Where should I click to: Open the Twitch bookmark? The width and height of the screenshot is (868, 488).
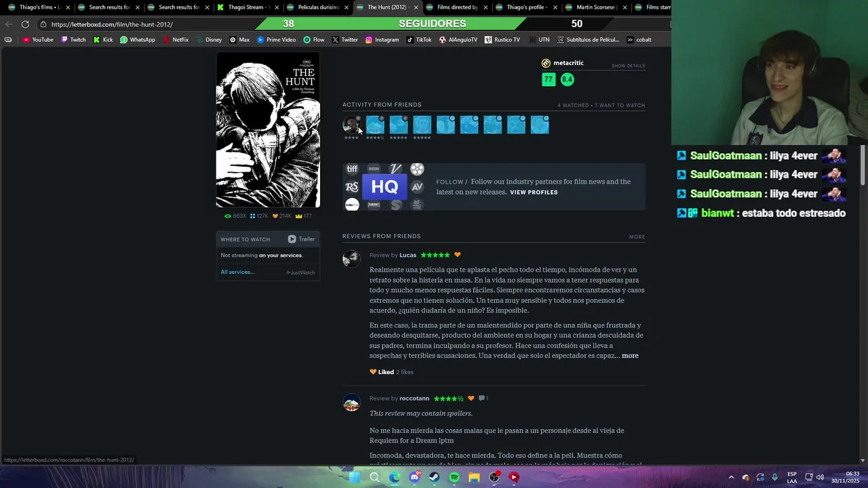pos(73,39)
